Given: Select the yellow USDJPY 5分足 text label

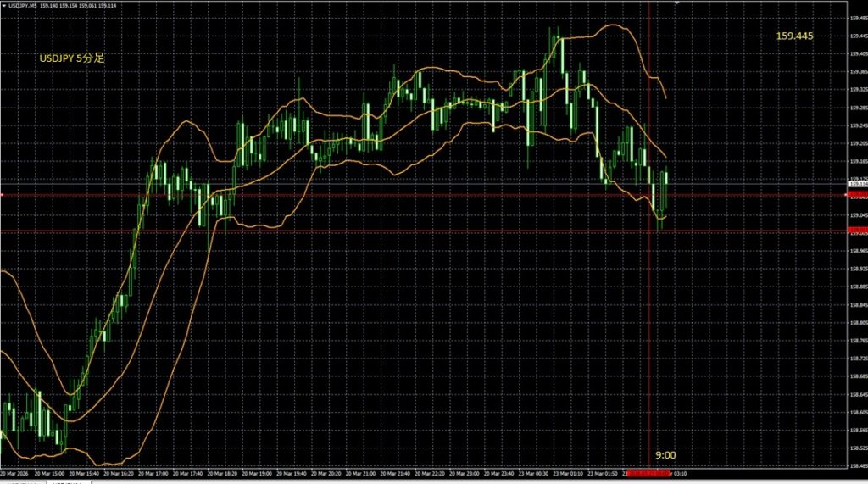Looking at the screenshot, I should tap(72, 58).
